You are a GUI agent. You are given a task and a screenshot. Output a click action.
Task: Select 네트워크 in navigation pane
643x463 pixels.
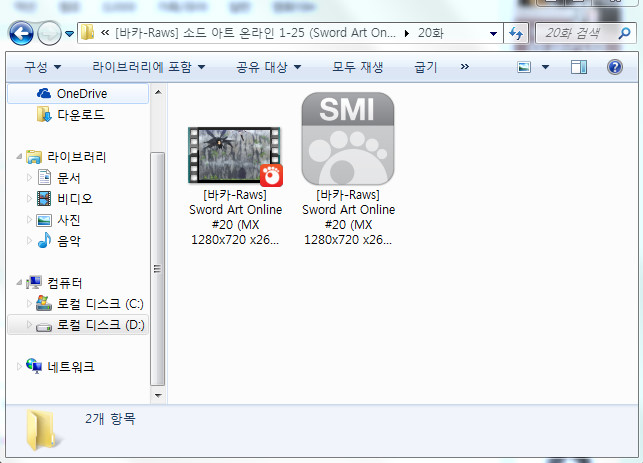click(71, 367)
